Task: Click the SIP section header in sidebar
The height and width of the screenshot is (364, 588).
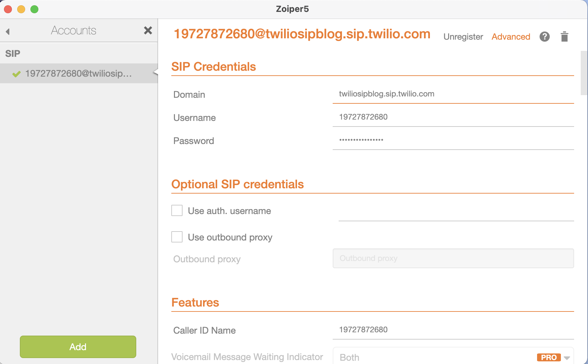Action: [13, 54]
